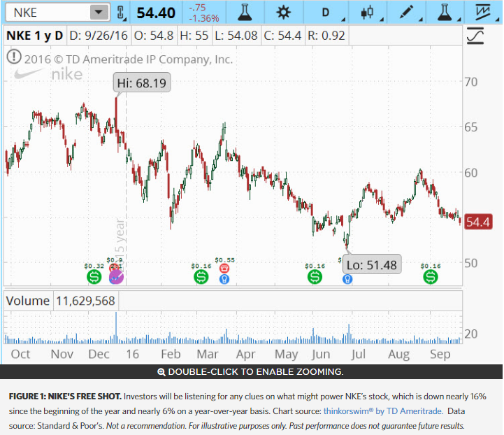Click the 'D: 9/26/16' date field

click(99, 36)
